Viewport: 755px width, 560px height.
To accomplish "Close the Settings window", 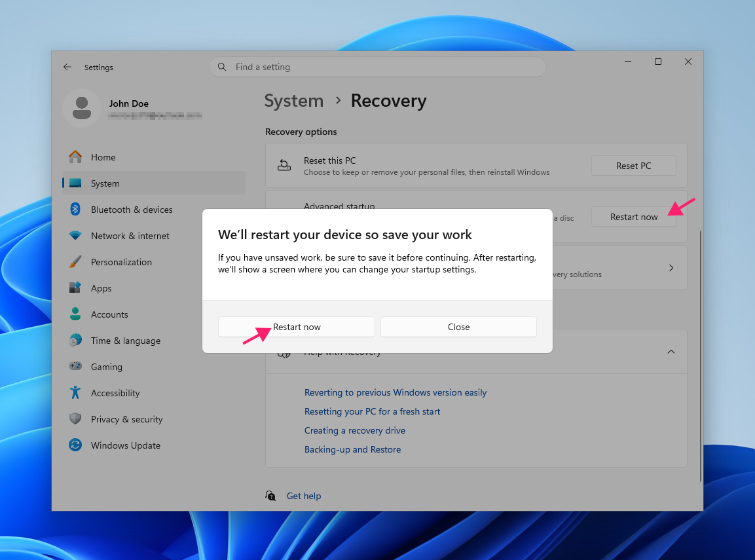I will pyautogui.click(x=688, y=62).
